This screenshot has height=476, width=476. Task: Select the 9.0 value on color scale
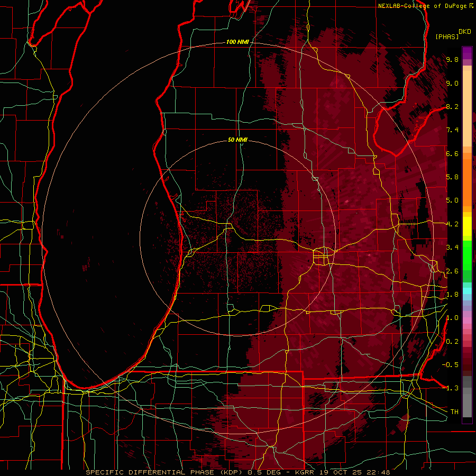tap(452, 83)
